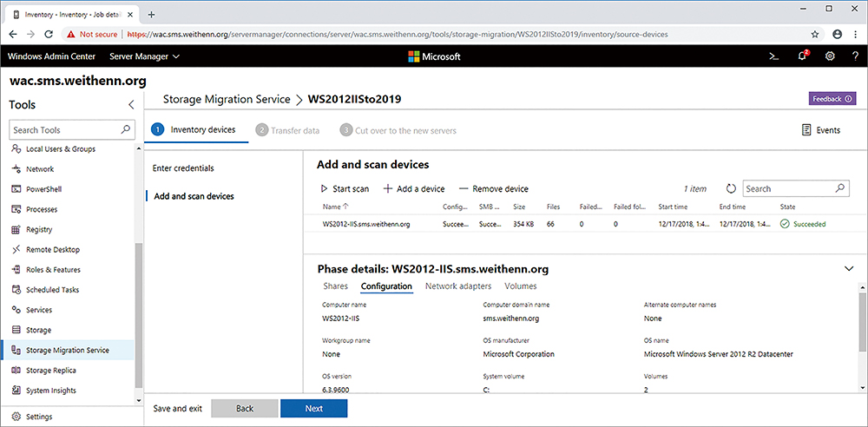Open the Processes tool
The width and height of the screenshot is (868, 427).
click(42, 209)
